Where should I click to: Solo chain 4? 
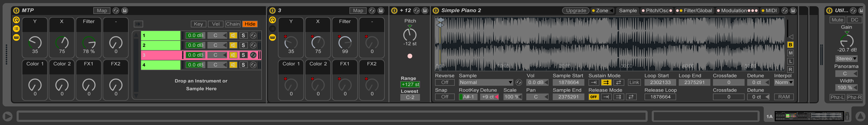[243, 65]
